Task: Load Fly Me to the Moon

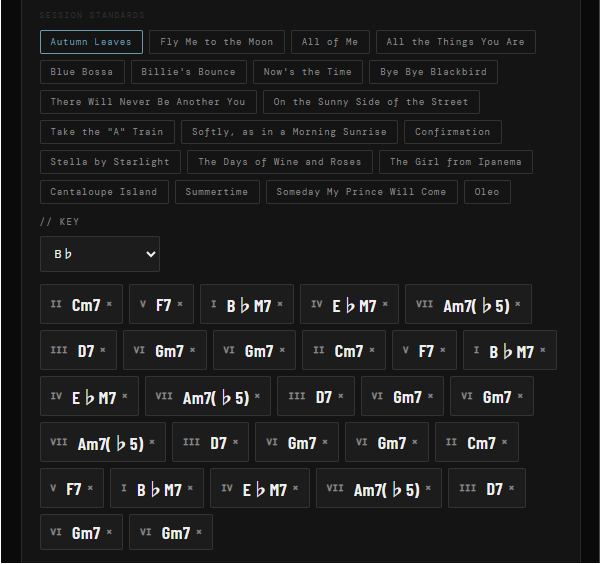Action: tap(216, 42)
